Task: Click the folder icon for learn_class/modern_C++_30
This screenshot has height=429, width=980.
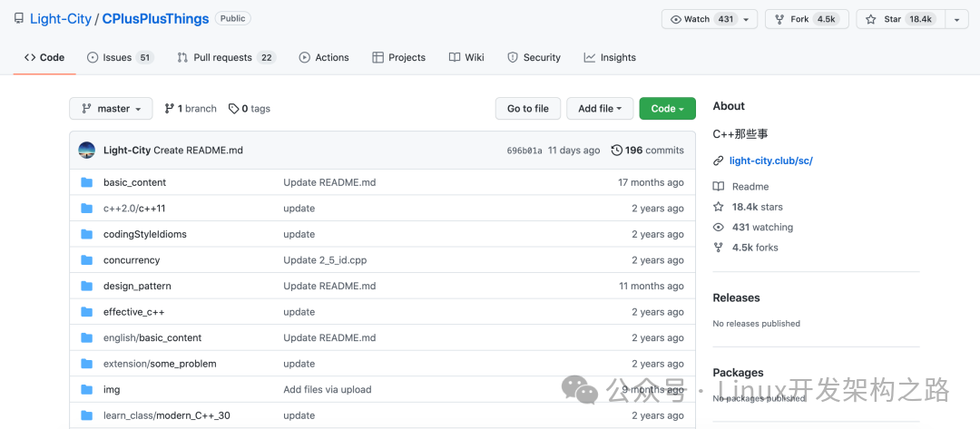Action: click(x=87, y=415)
